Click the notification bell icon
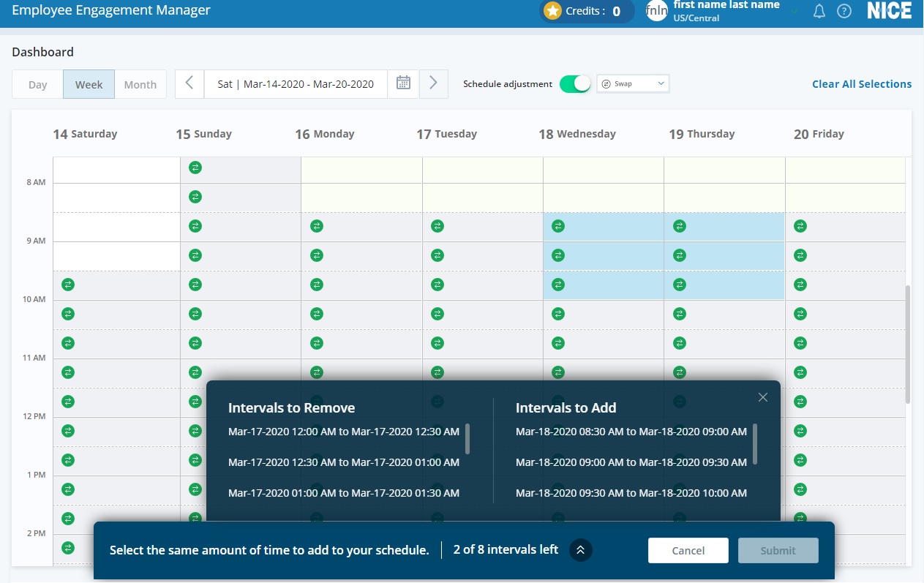 click(x=819, y=11)
